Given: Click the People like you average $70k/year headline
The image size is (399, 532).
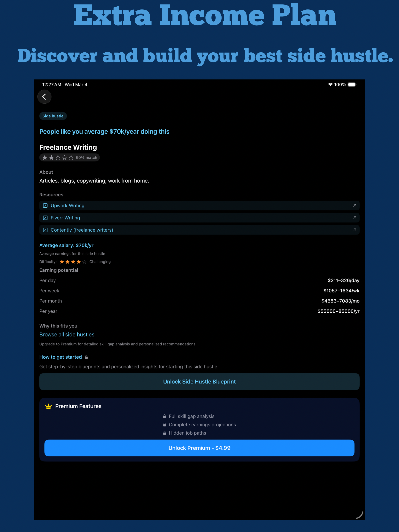Looking at the screenshot, I should (104, 132).
